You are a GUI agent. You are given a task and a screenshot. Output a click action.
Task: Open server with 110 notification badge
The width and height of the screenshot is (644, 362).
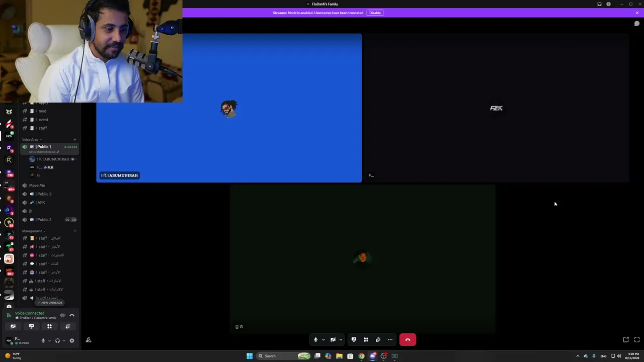(x=9, y=173)
